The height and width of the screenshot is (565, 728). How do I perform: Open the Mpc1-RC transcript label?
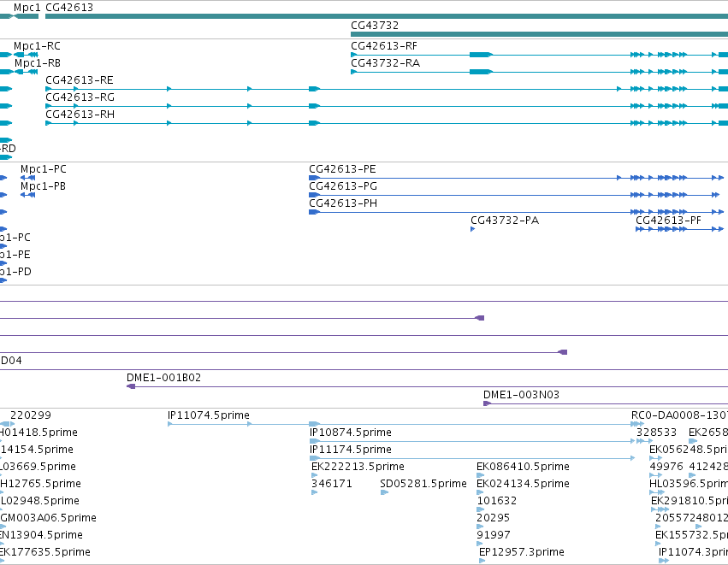[x=37, y=46]
